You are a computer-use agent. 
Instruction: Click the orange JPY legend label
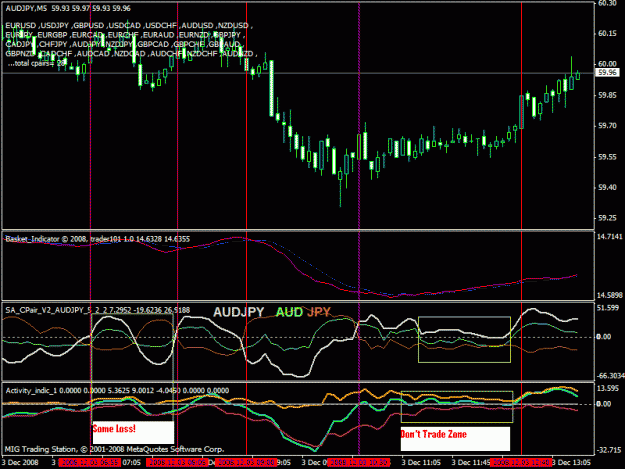(319, 312)
